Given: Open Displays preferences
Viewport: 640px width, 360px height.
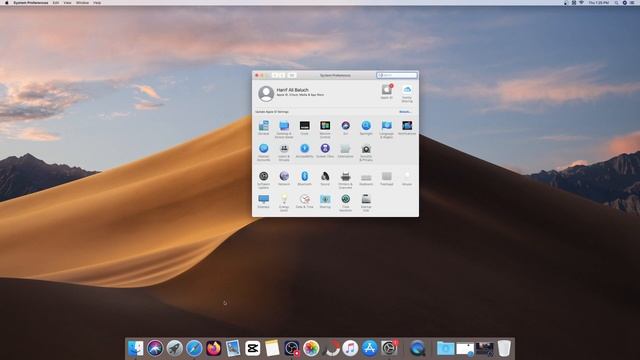Looking at the screenshot, I should point(264,201).
